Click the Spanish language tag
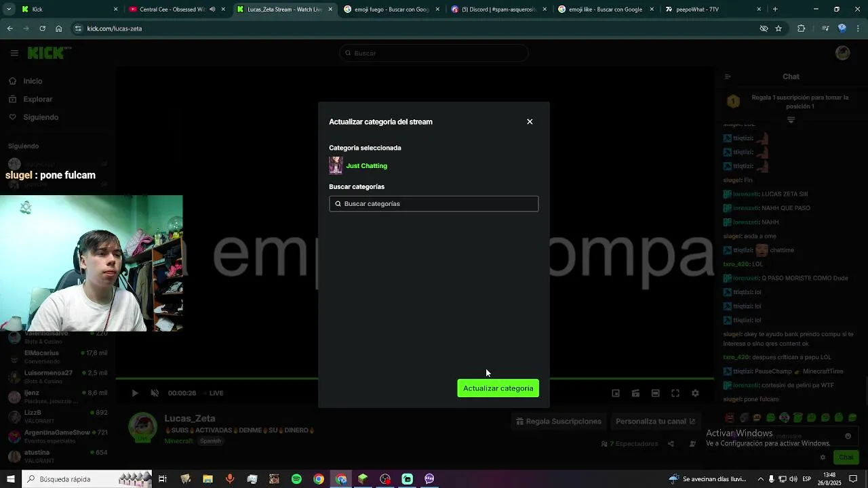This screenshot has width=868, height=488. 210,441
